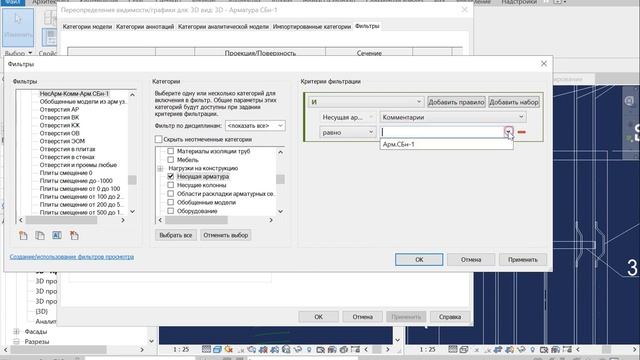Click the filter value input field
This screenshot has width=640, height=360.
pyautogui.click(x=442, y=132)
